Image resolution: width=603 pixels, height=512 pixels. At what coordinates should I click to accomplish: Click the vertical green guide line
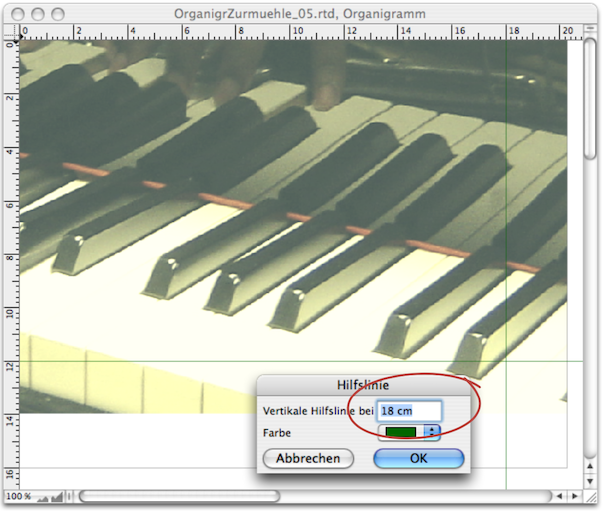click(x=506, y=200)
